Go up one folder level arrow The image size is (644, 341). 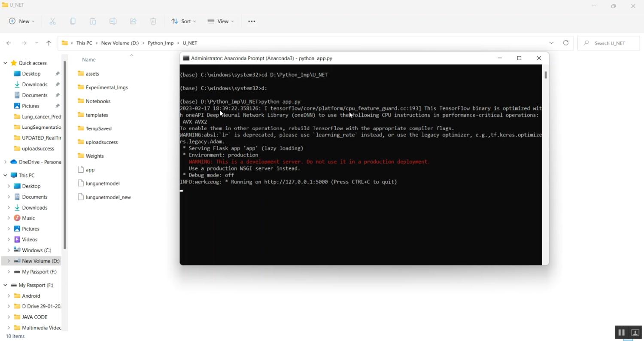49,43
